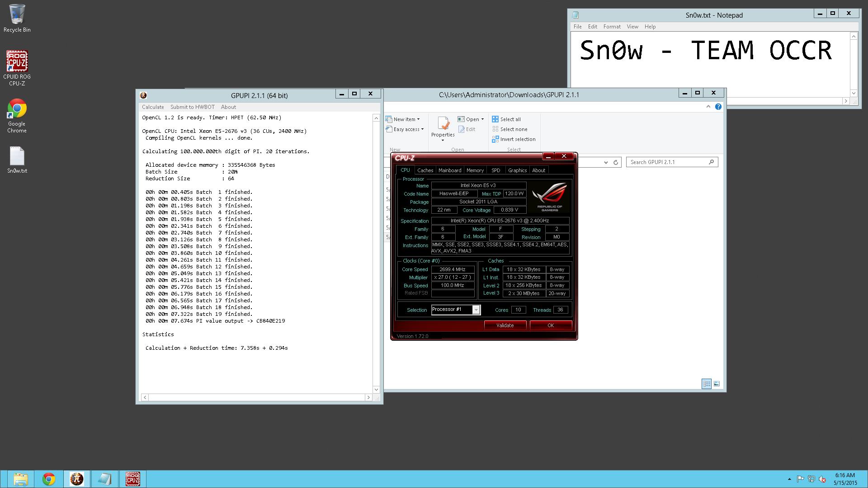The width and height of the screenshot is (868, 488).
Task: Click Select all in Explorer ribbon
Action: [x=506, y=119]
